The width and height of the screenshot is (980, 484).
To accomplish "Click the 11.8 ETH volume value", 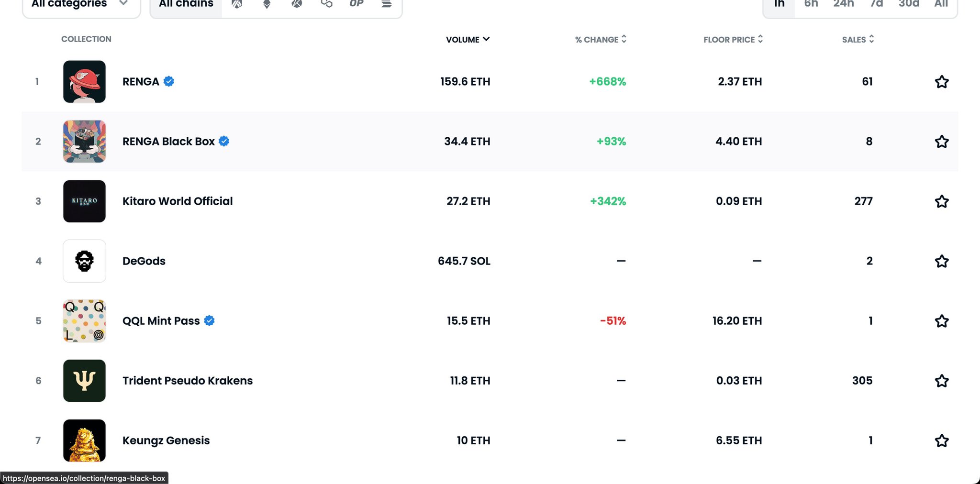I will click(x=470, y=380).
